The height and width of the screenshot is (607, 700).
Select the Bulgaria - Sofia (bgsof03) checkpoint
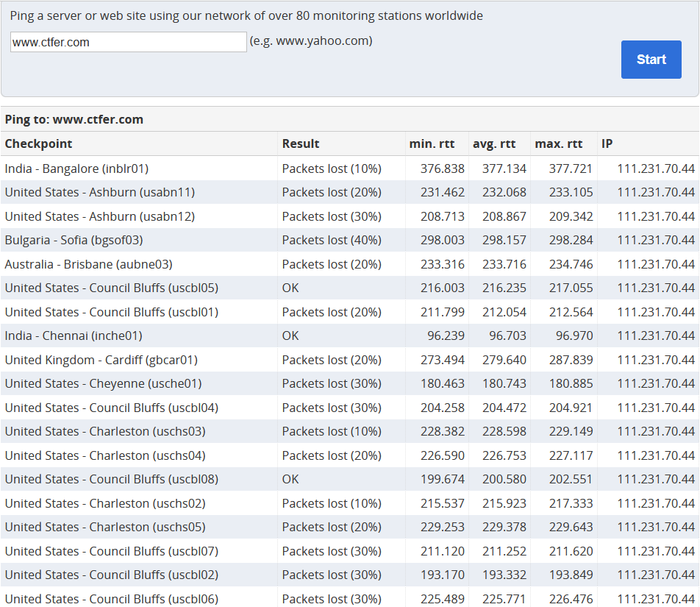tap(74, 240)
